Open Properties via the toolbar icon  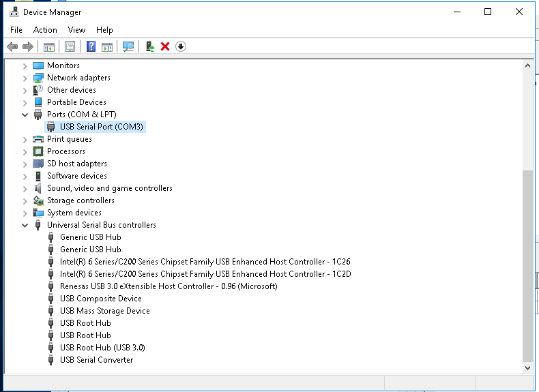[70, 47]
